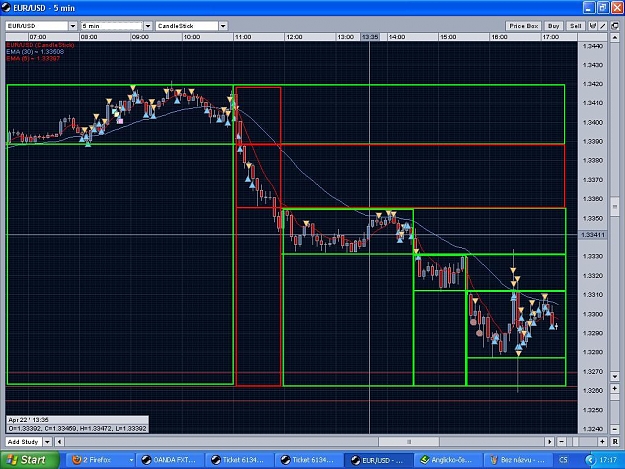This screenshot has height=469, width=625.
Task: Open the CandleStick chart type dropdown arrow
Action: pos(223,26)
